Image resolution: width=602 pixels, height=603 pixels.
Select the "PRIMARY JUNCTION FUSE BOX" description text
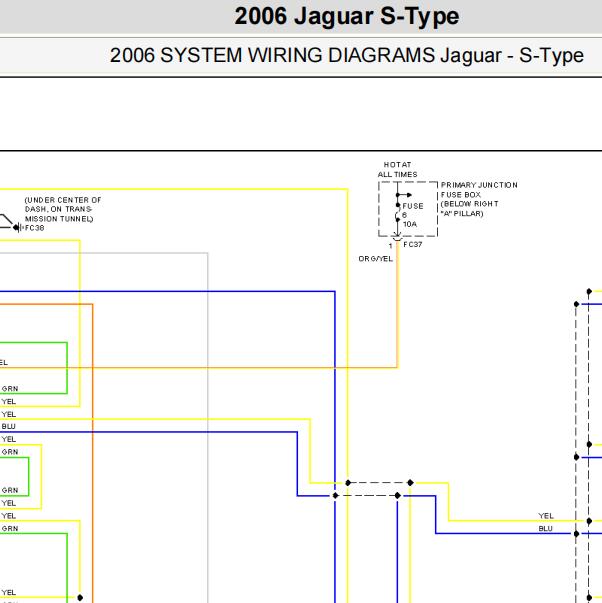(479, 199)
